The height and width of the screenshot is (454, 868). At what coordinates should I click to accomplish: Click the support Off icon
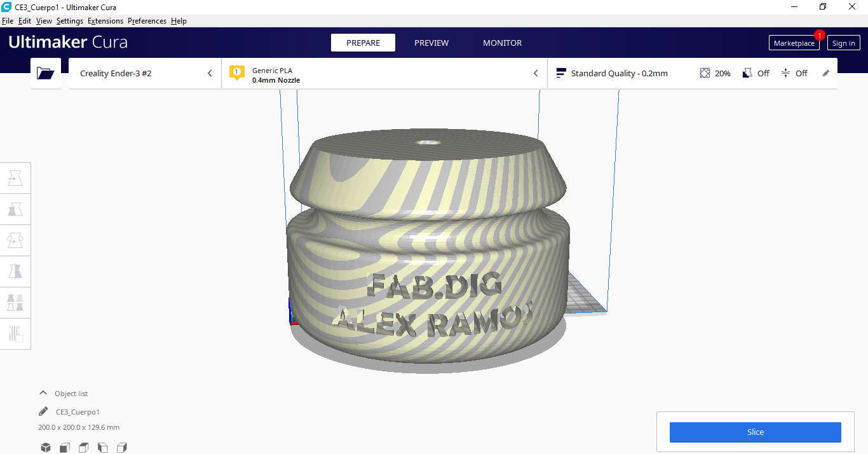[x=747, y=73]
